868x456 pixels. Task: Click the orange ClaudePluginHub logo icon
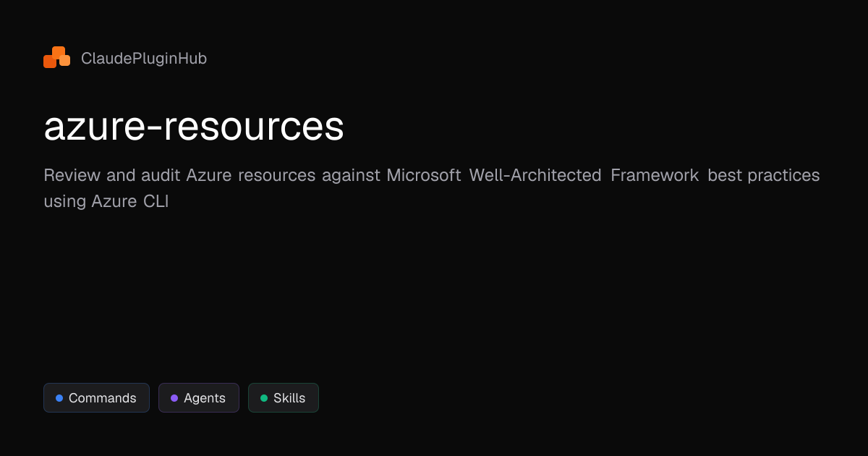pos(56,56)
